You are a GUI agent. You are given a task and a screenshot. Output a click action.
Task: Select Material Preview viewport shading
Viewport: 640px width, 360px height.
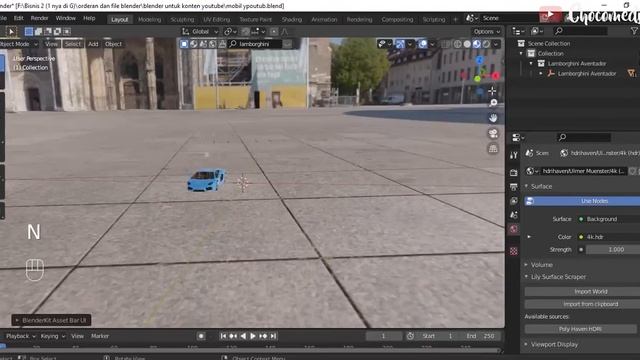[x=476, y=44]
